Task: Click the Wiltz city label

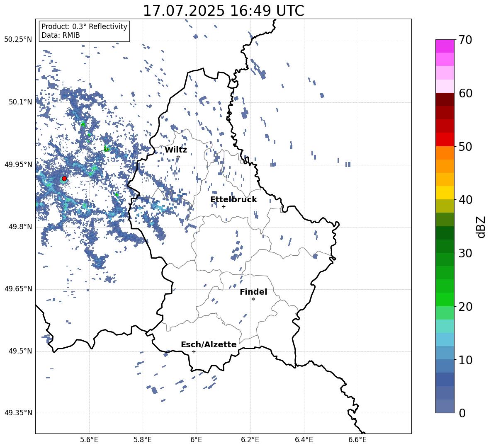Action: pyautogui.click(x=176, y=150)
